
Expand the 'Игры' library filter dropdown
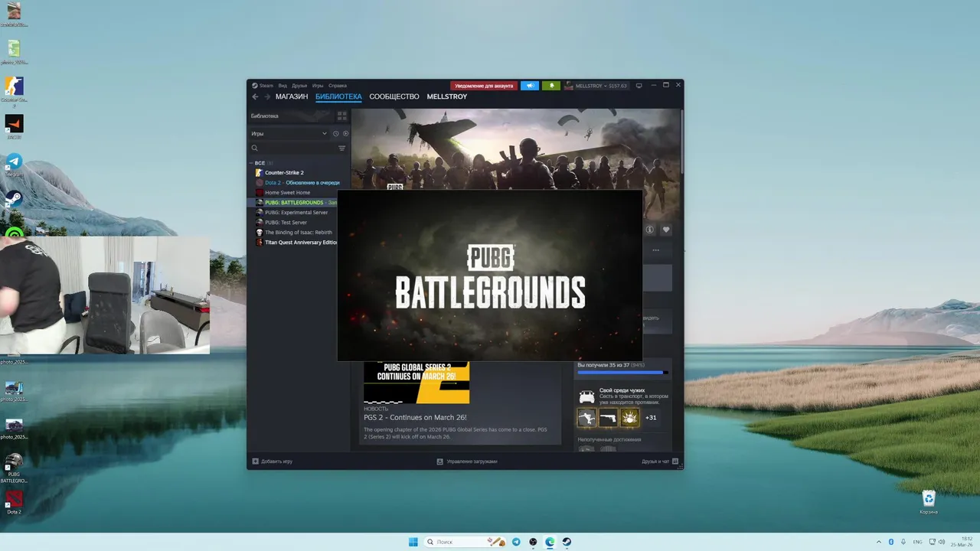click(x=289, y=133)
